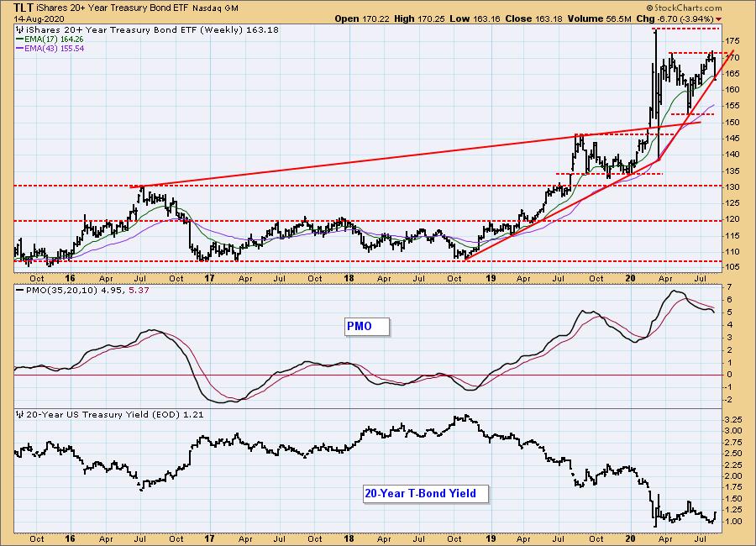Click the Close 163.18 value
Screen dimensions: 756x546
(x=533, y=18)
